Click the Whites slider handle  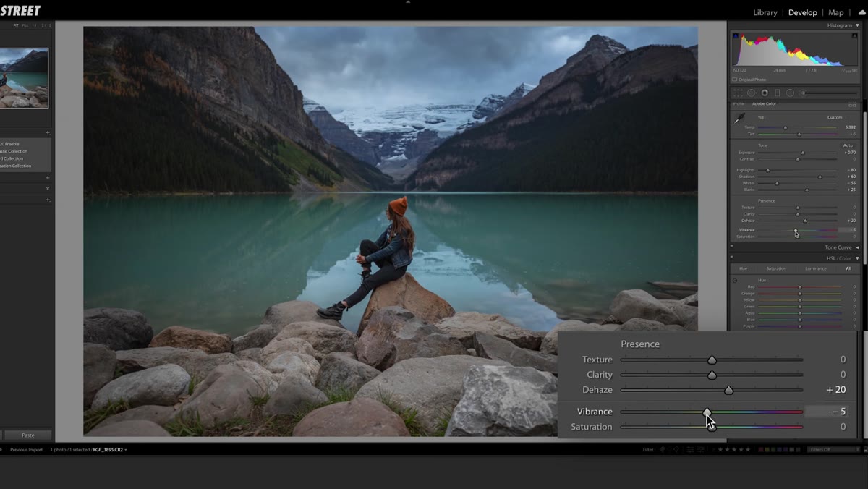(x=778, y=183)
